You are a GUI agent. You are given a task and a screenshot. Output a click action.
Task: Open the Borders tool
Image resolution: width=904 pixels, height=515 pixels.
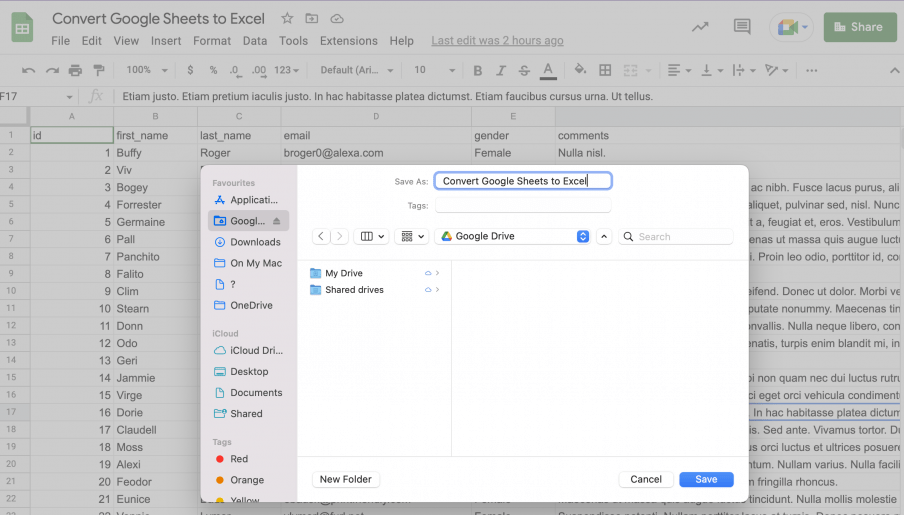(605, 70)
